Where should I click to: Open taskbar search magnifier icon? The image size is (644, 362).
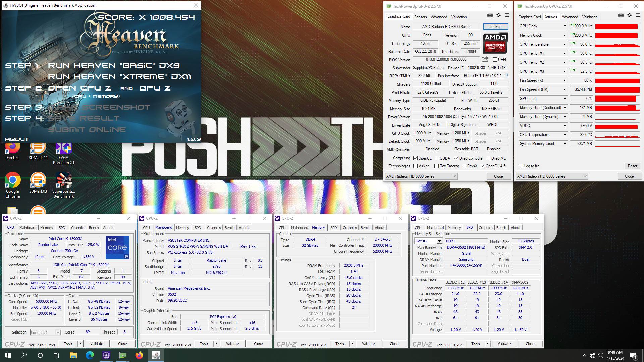(24, 355)
